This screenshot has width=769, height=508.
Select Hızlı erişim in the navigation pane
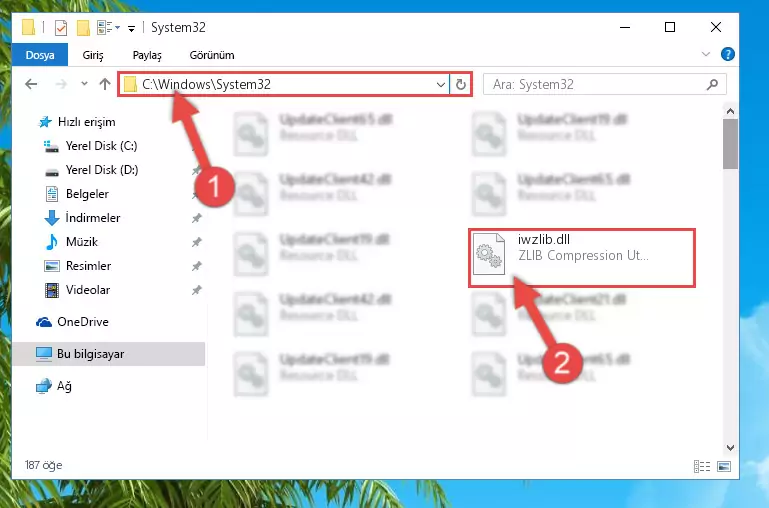coord(86,122)
